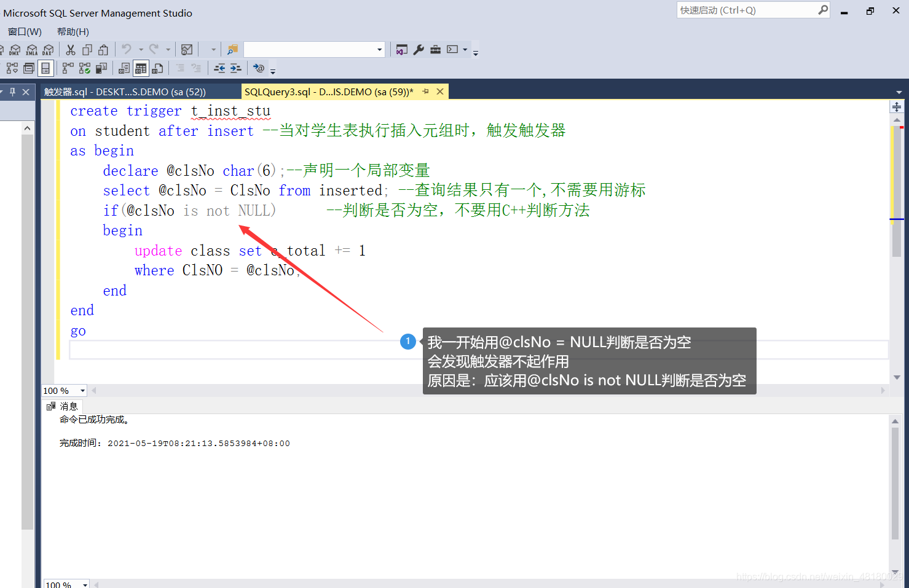Open the empty find combo box dropdown
909x588 pixels.
[379, 50]
